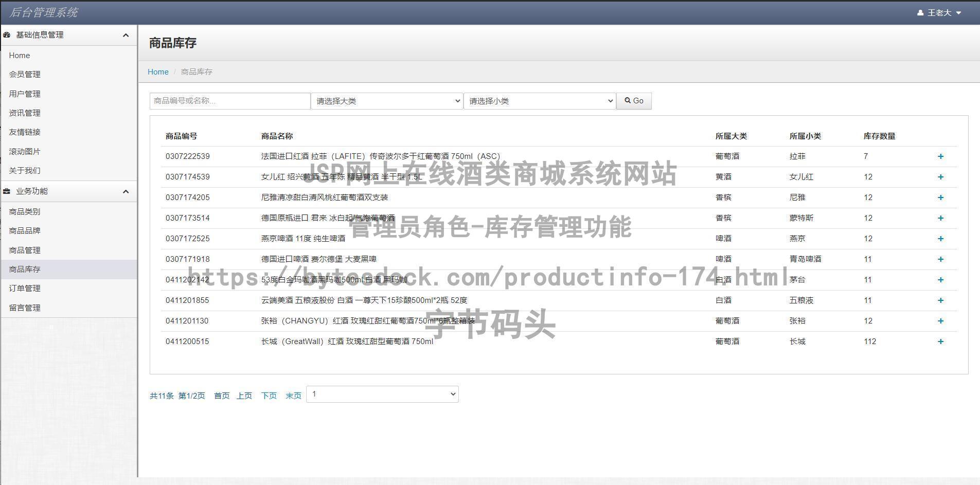Click product name 长城（GreatWall）红酒 玫瑰红甜型葡萄酒
Viewport: 980px width, 485px height.
[x=347, y=342]
